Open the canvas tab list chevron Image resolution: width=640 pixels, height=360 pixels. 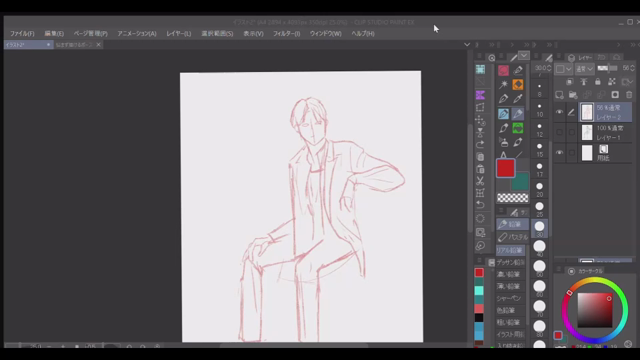467,44
